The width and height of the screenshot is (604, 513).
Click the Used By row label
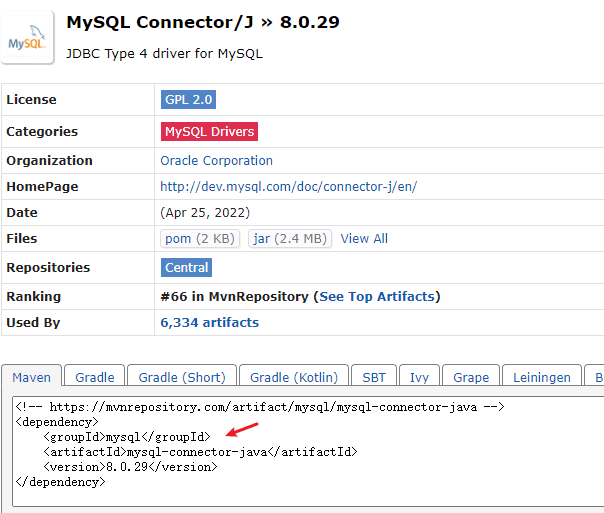click(x=33, y=323)
